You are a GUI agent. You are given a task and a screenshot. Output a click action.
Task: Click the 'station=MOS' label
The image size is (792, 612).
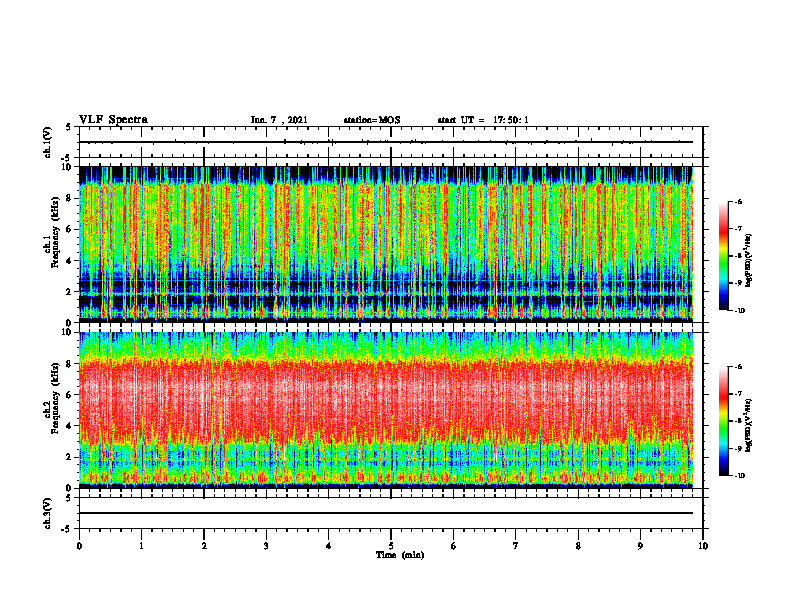(372, 120)
